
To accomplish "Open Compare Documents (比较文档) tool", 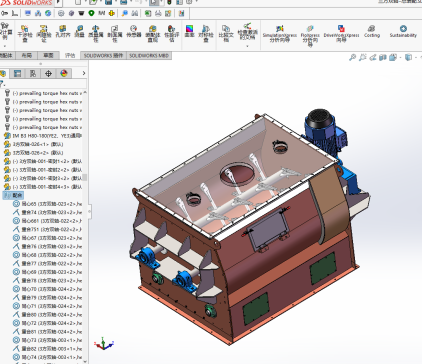I will (226, 33).
